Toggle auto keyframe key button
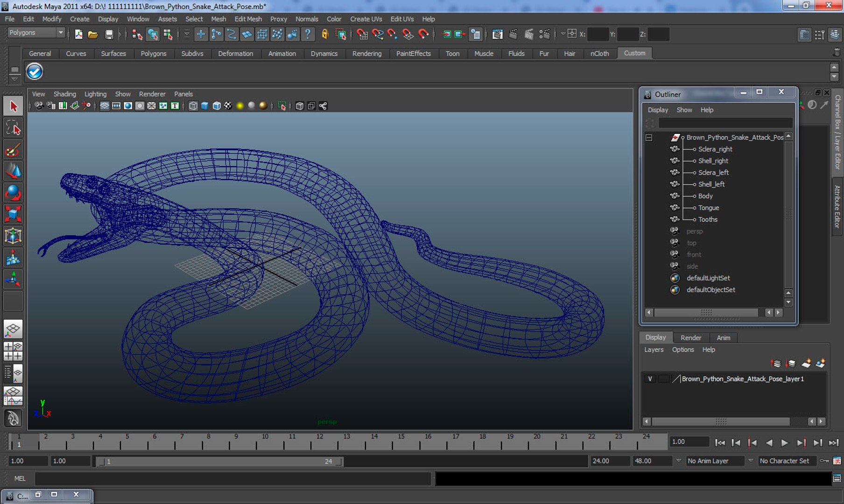Viewport: 844px width, 504px height. pos(825,461)
